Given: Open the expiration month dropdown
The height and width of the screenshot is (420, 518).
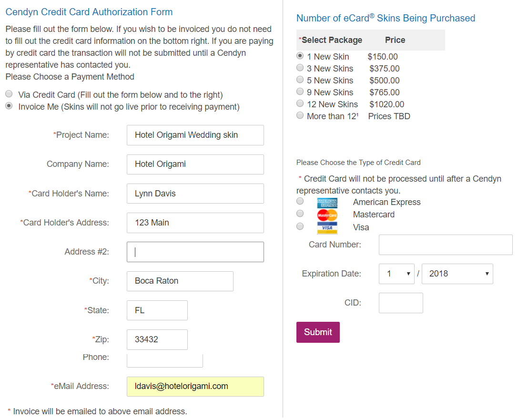Looking at the screenshot, I should point(396,274).
